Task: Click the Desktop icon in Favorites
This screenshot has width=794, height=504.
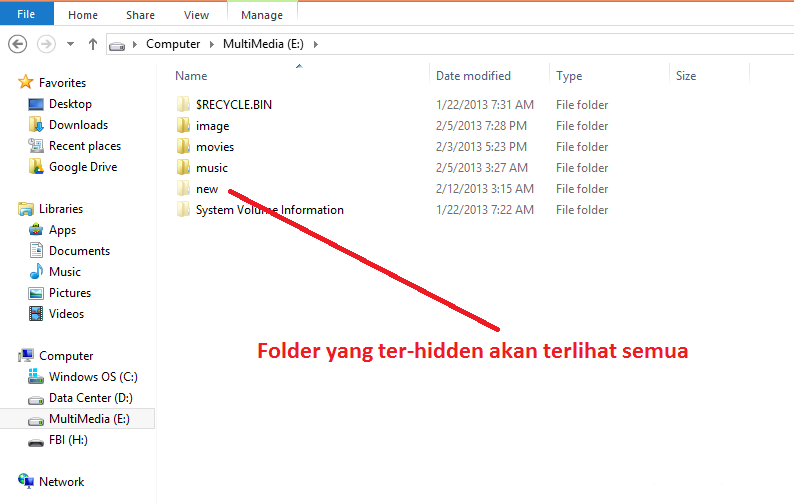Action: coord(36,104)
